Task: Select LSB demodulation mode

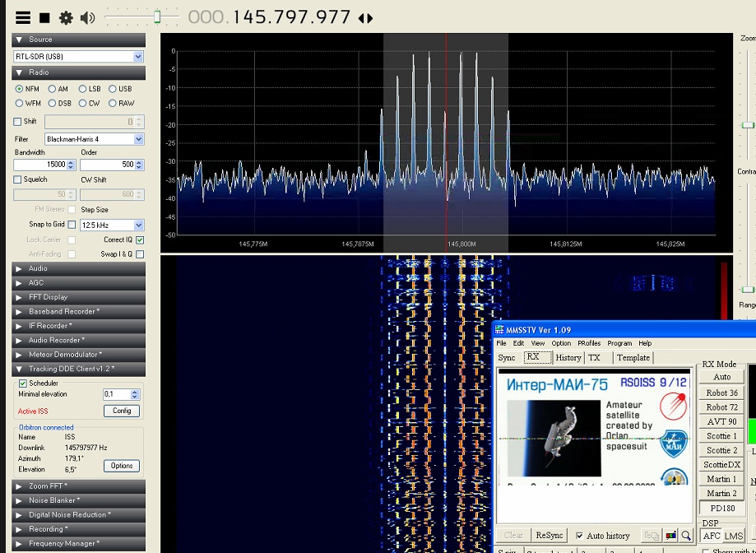Action: pyautogui.click(x=82, y=89)
